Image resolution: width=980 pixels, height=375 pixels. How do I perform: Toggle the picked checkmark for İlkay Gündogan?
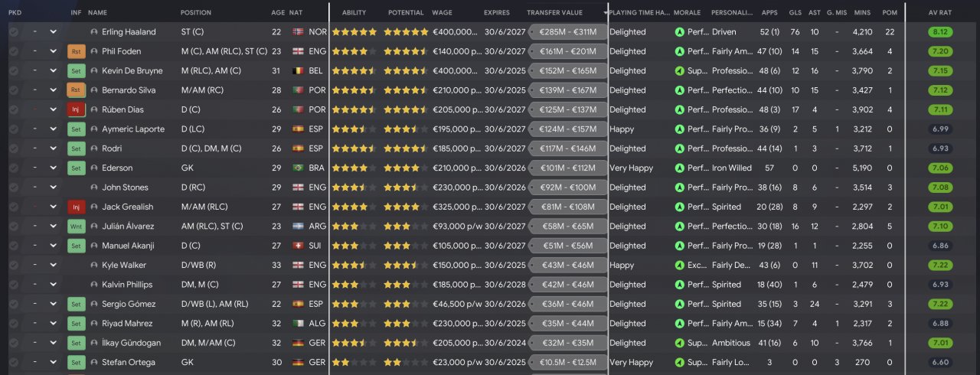pyautogui.click(x=14, y=343)
